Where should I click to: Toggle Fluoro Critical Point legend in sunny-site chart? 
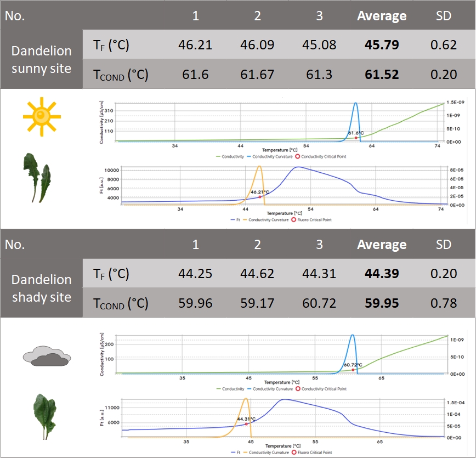click(312, 219)
